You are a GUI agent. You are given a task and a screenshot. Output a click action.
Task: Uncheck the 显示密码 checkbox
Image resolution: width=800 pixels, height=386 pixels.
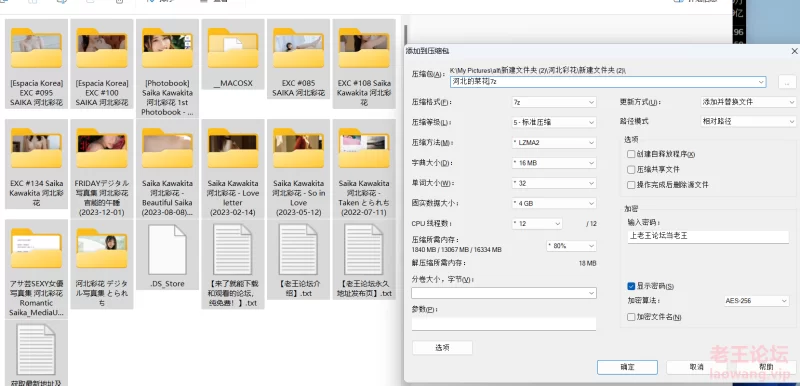632,286
